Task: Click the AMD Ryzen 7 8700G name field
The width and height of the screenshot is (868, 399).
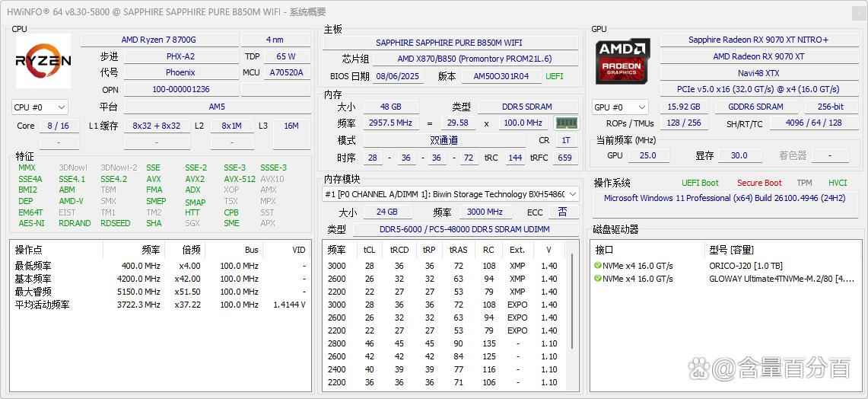Action: (160, 40)
